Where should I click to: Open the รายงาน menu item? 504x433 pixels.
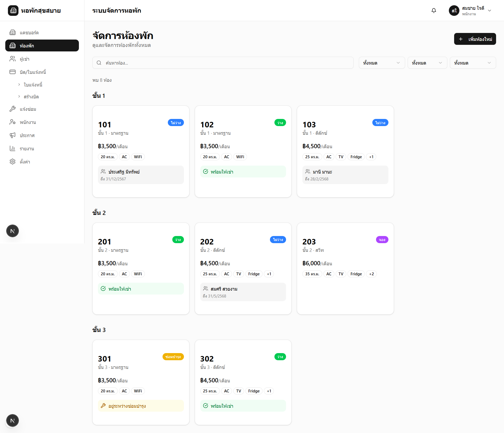pos(42,148)
